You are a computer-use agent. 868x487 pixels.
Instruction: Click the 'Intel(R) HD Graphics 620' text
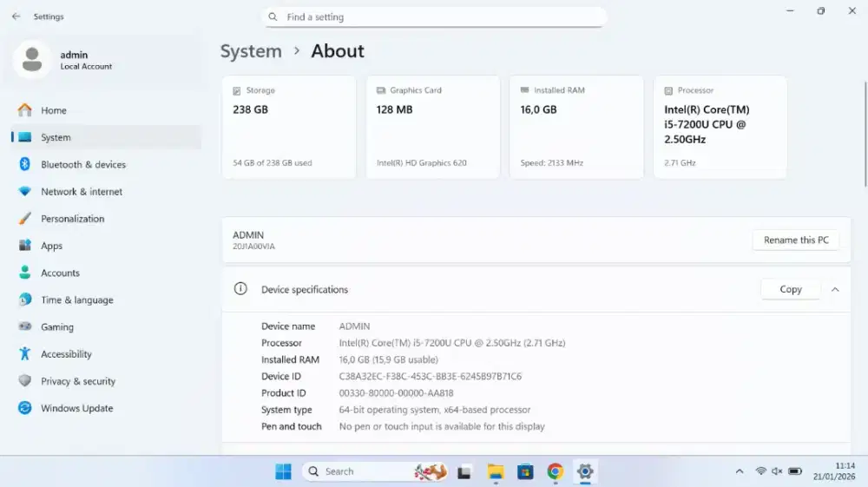422,162
